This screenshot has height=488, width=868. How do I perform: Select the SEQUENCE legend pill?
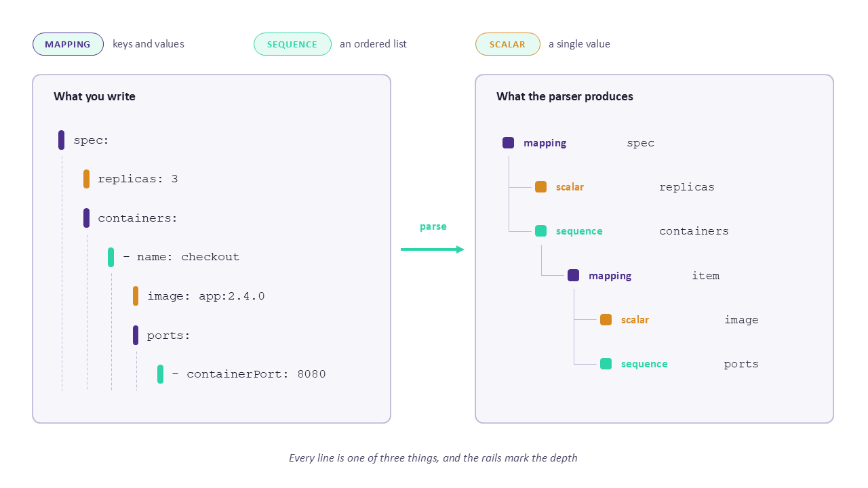pyautogui.click(x=292, y=44)
